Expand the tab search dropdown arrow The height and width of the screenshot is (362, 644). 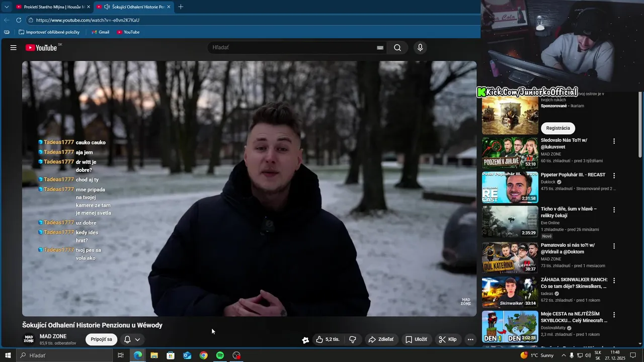(x=7, y=7)
